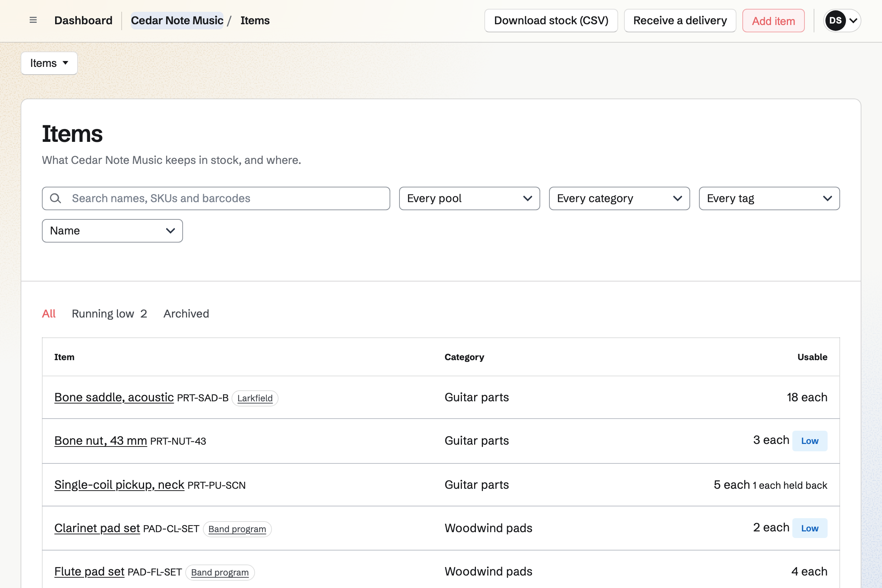Click the PRT-SAD-B SKU text

tap(202, 398)
